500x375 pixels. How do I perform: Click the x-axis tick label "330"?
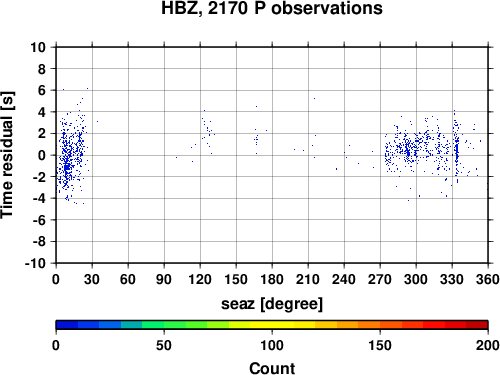pyautogui.click(x=452, y=279)
